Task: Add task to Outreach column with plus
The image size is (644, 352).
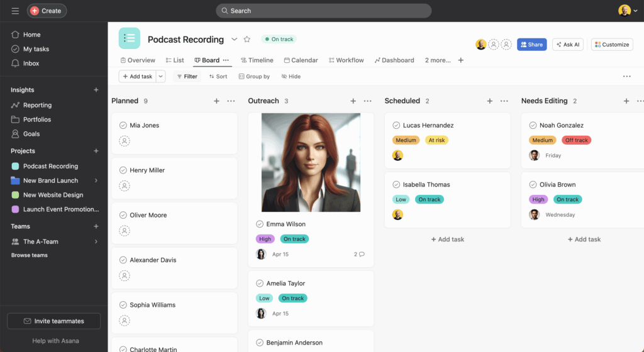Action: point(353,101)
